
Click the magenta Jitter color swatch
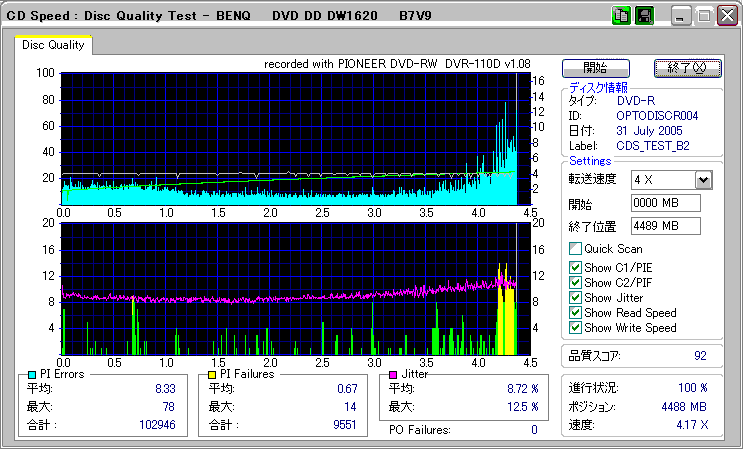coord(393,374)
